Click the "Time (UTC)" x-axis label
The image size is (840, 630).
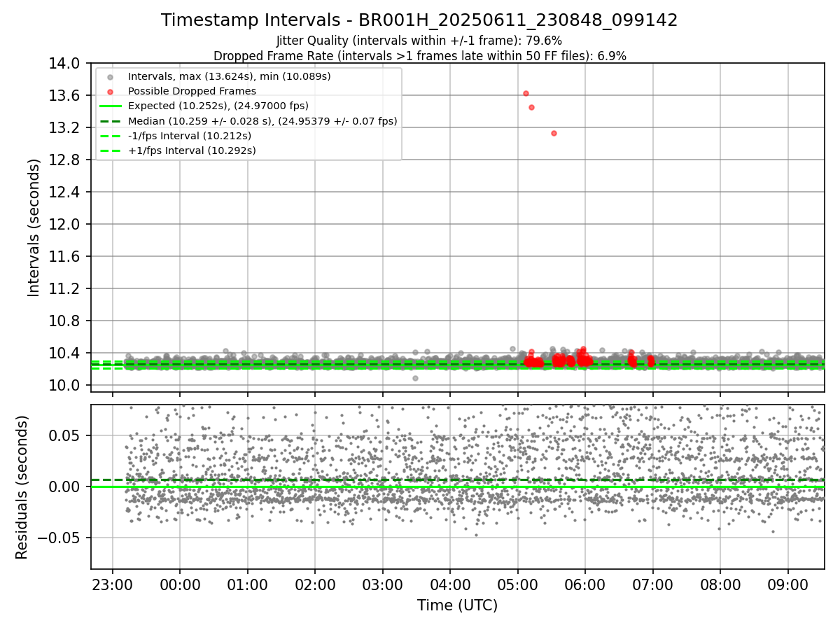tap(457, 605)
